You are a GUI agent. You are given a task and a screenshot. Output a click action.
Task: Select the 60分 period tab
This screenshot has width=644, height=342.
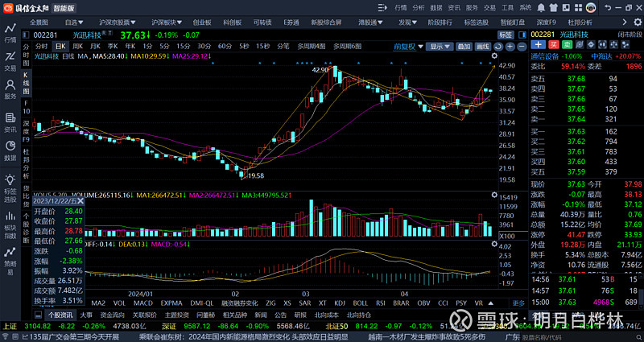point(225,47)
